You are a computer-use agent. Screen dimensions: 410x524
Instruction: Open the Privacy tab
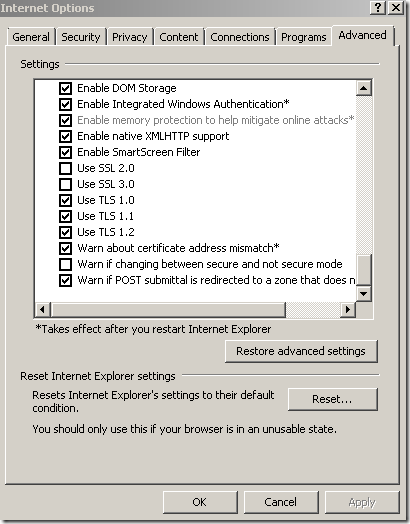coord(129,37)
